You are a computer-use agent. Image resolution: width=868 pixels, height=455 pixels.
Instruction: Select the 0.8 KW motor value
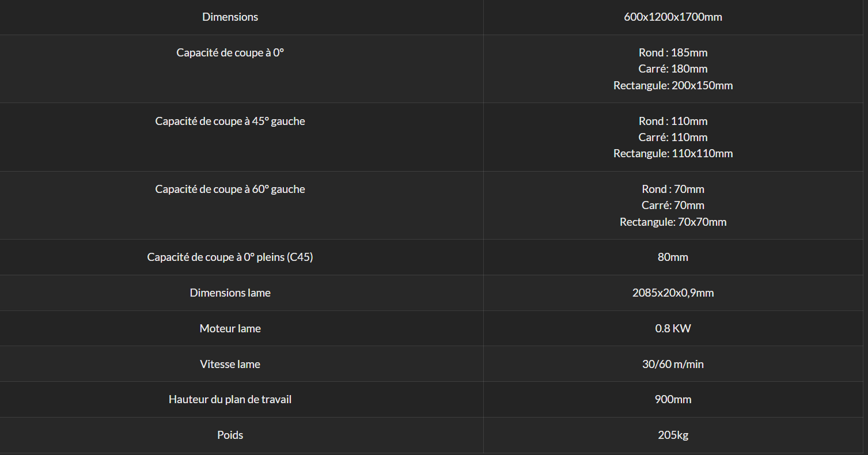point(673,328)
